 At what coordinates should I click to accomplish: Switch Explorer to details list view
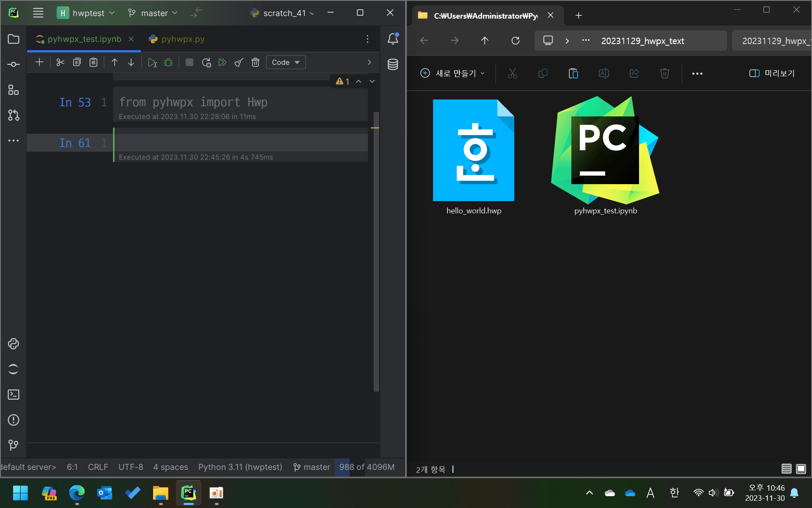(786, 469)
